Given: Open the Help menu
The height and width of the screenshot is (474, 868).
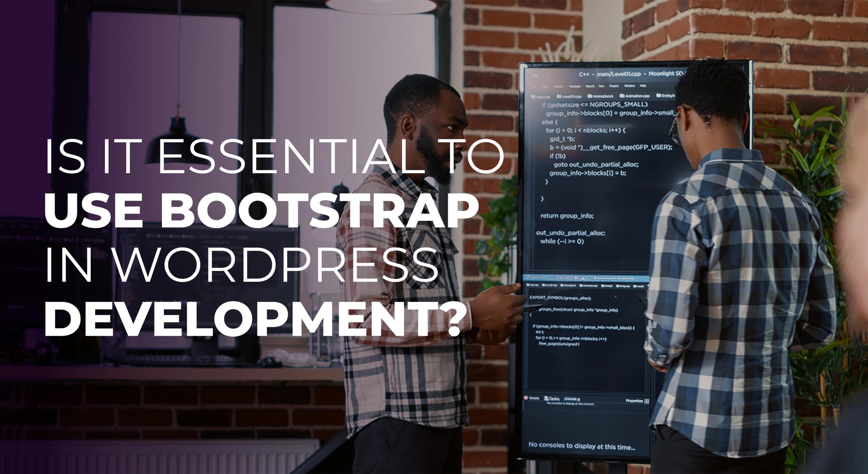Looking at the screenshot, I should pyautogui.click(x=643, y=86).
